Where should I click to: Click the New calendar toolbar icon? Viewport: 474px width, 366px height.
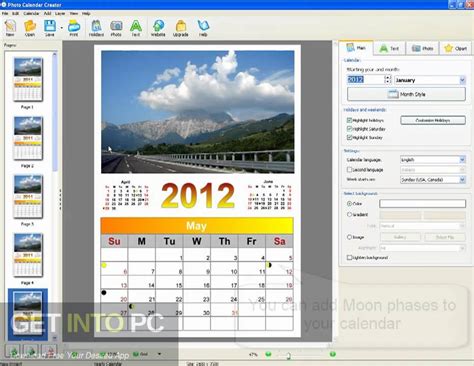[10, 27]
